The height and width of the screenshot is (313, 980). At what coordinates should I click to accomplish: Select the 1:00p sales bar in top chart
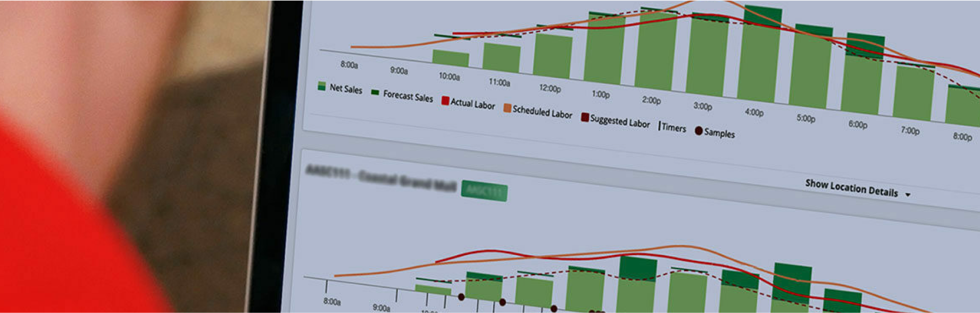(x=604, y=51)
